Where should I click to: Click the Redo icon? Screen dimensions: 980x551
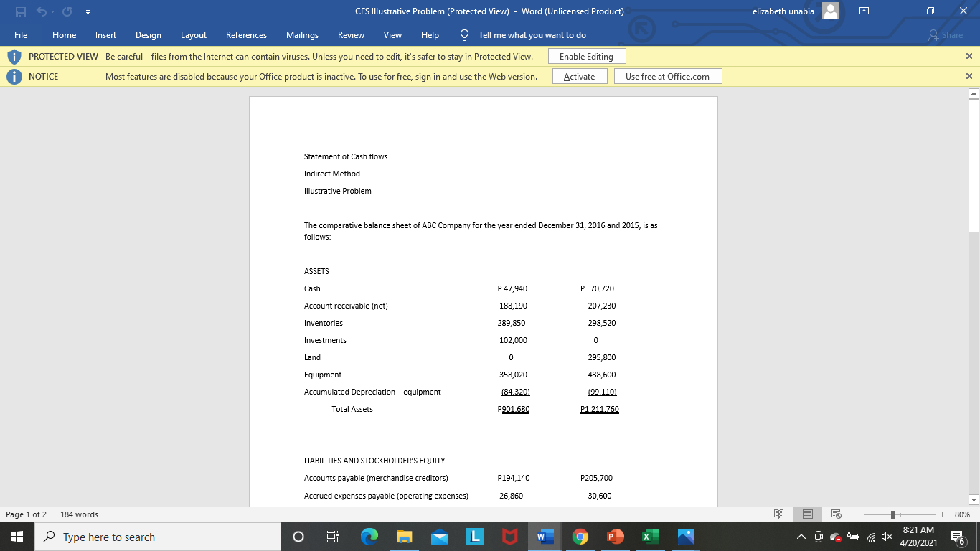point(66,11)
